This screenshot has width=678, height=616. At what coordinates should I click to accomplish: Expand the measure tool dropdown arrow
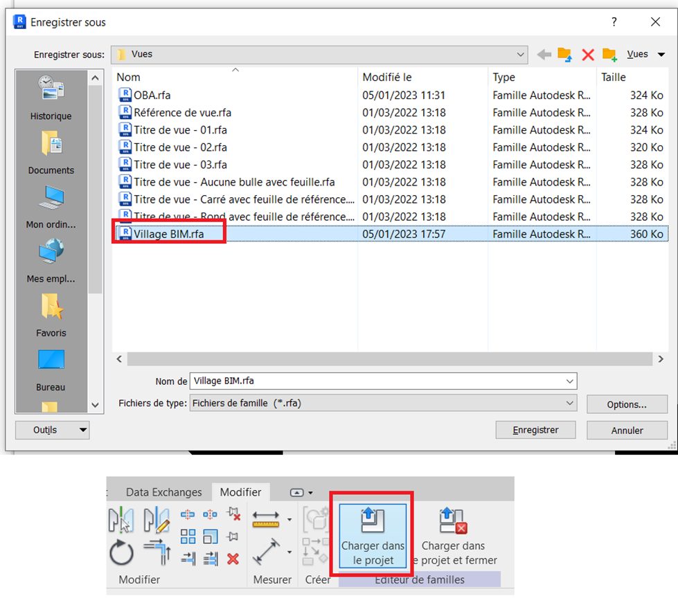[289, 520]
